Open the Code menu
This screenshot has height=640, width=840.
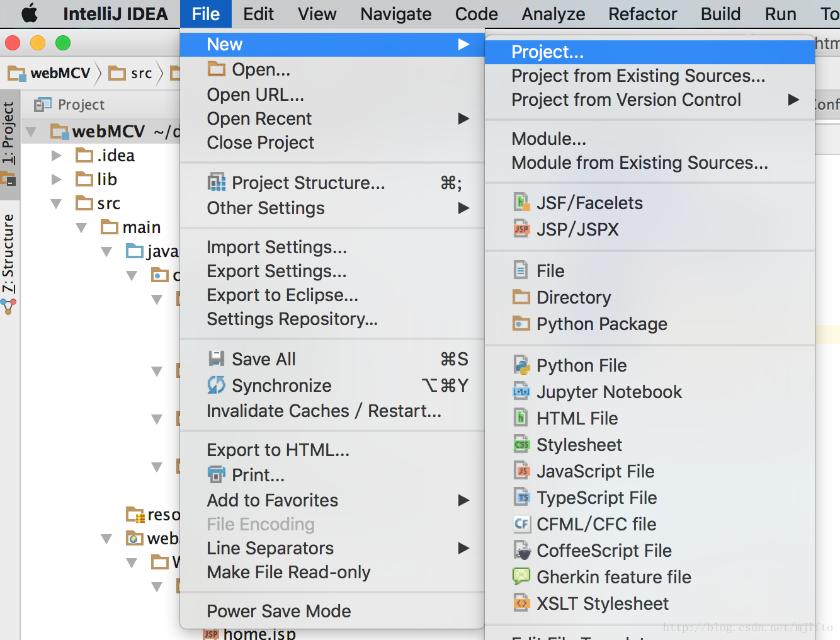(476, 14)
